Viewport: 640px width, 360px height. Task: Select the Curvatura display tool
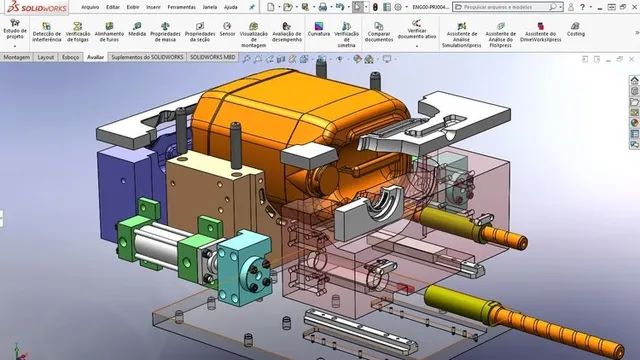pyautogui.click(x=319, y=29)
